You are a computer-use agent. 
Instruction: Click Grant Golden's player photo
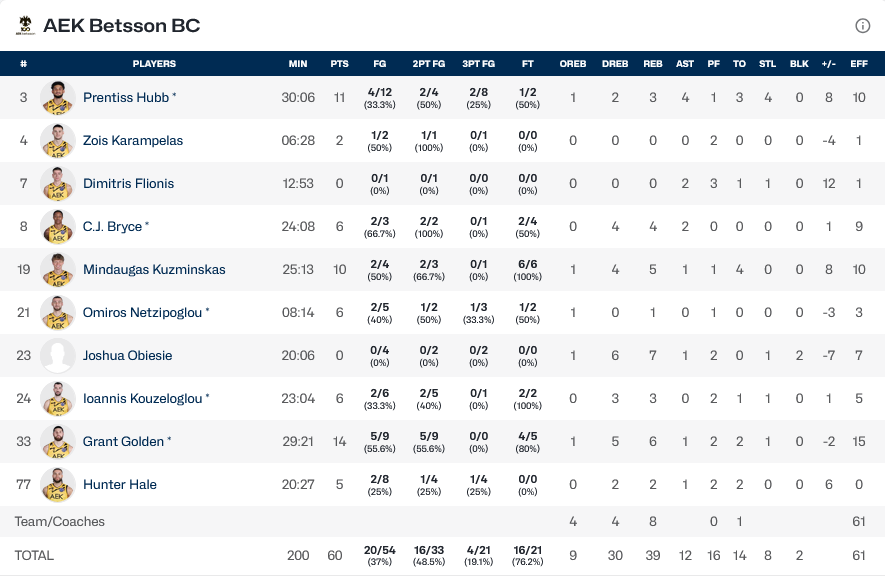[x=58, y=442]
